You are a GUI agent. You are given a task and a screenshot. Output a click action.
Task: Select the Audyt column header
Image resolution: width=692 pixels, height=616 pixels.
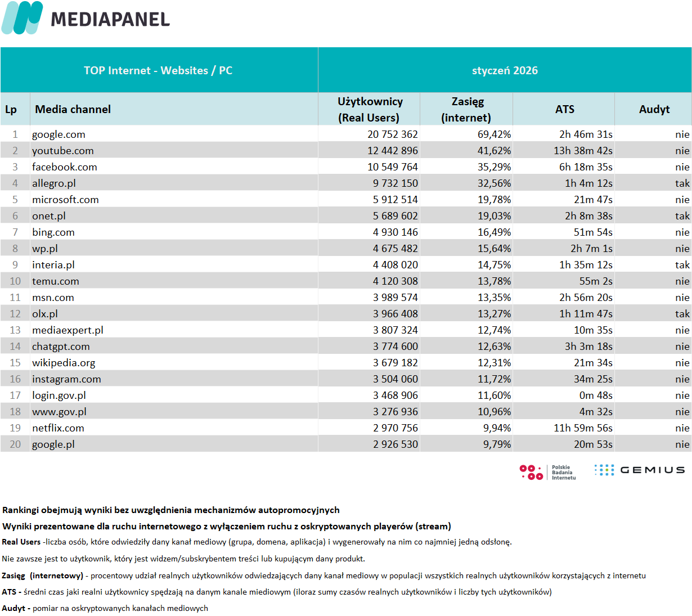pyautogui.click(x=654, y=109)
